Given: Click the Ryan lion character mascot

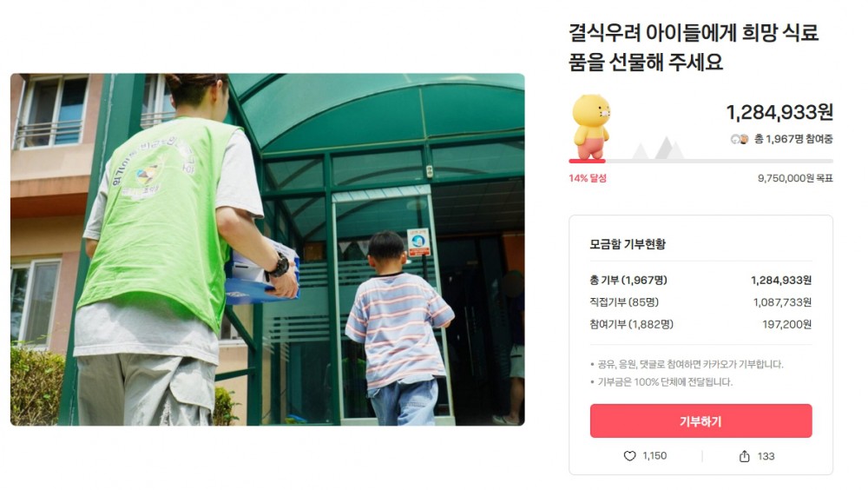Looking at the screenshot, I should pos(590,127).
